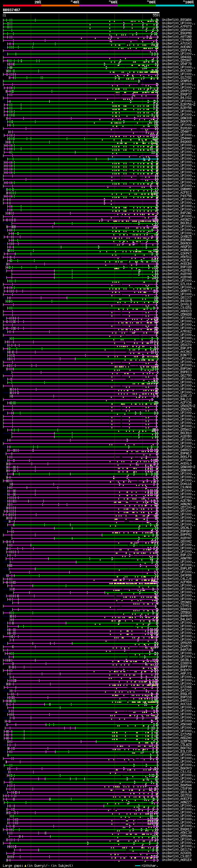The width and height of the screenshot is (197, 868).
Task: Click the cyan ~100% identity legend bar
Action: click(175, 6)
